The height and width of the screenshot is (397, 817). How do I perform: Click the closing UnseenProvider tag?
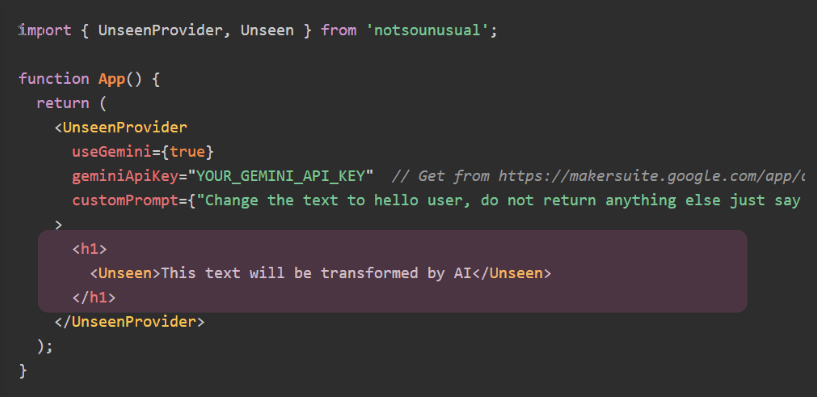(x=130, y=322)
